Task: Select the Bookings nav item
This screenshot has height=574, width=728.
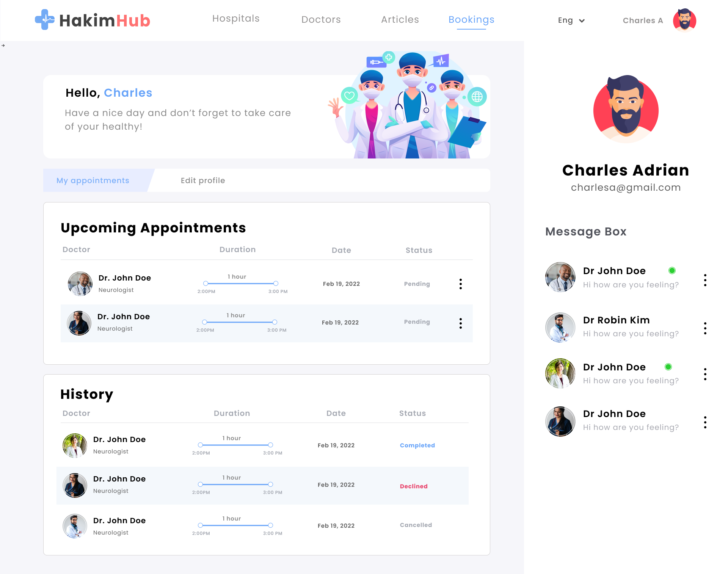Action: coord(471,19)
